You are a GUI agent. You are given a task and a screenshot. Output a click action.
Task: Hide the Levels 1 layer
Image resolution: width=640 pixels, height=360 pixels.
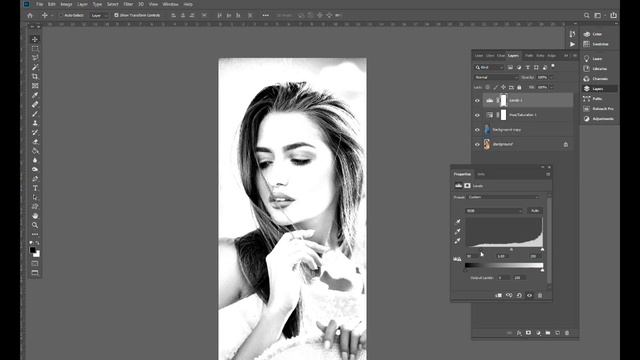click(477, 100)
